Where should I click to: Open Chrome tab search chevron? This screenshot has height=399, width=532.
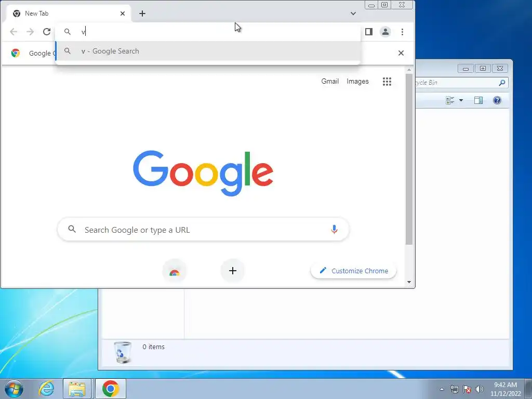click(353, 14)
